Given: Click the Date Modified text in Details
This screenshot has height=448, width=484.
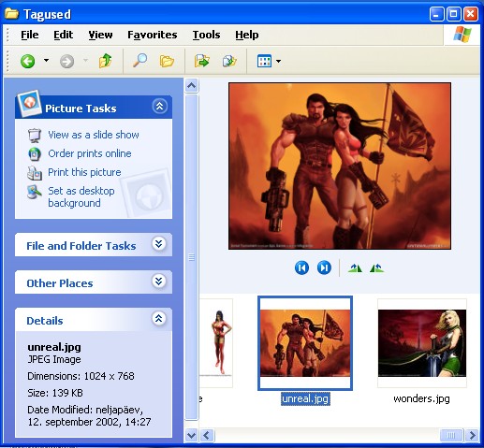Looking at the screenshot, I should coord(89,415).
